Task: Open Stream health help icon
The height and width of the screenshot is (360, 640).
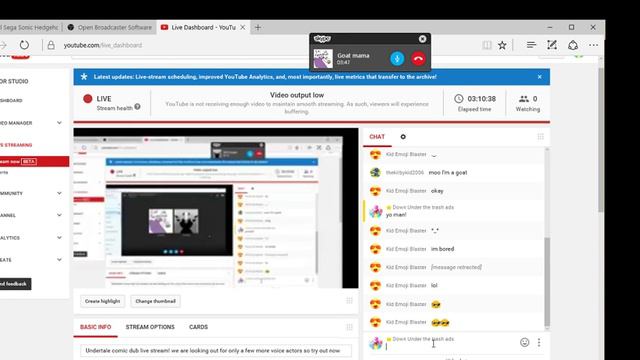Action: click(138, 107)
